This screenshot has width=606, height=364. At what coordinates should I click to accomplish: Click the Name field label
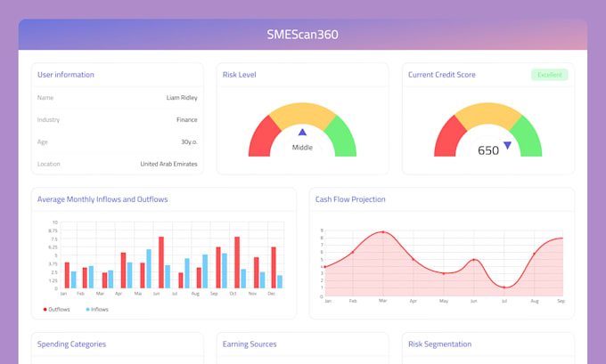pos(45,98)
